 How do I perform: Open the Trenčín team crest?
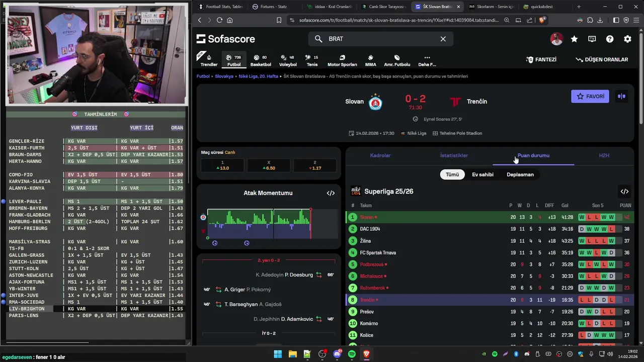455,102
